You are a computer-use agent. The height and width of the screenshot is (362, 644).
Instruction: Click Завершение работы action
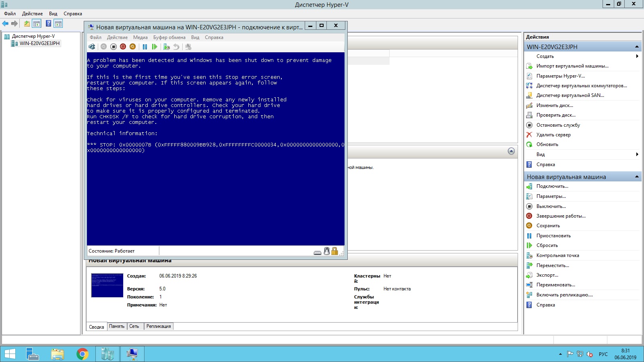pyautogui.click(x=561, y=216)
